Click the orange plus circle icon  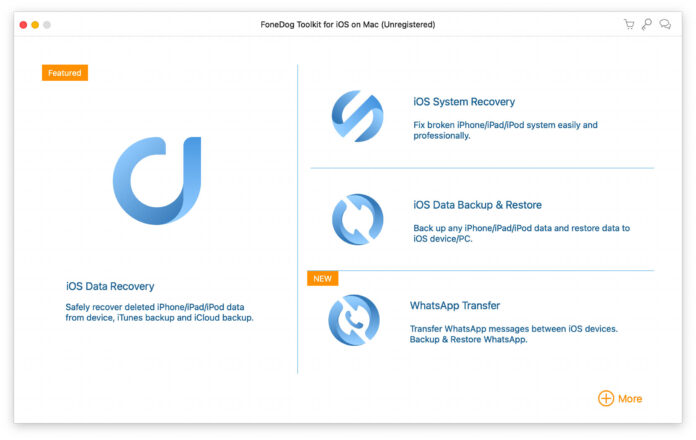pos(606,398)
